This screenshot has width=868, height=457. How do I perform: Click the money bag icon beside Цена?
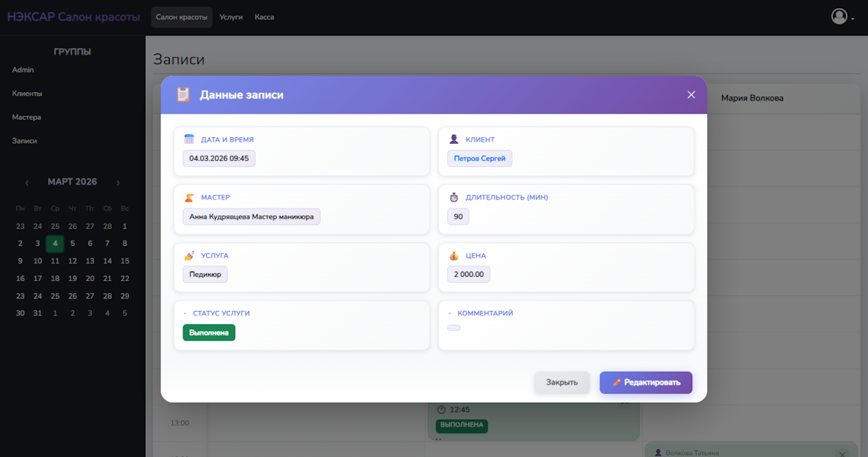(454, 255)
